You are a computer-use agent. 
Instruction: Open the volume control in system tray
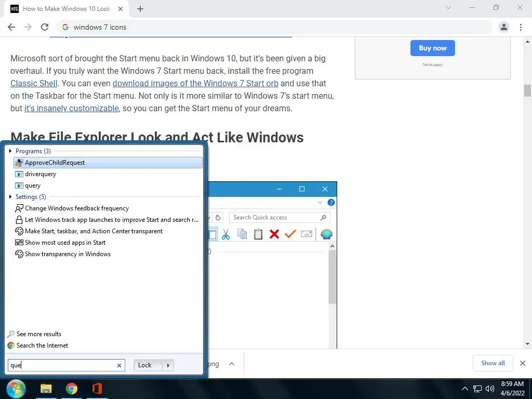489,389
